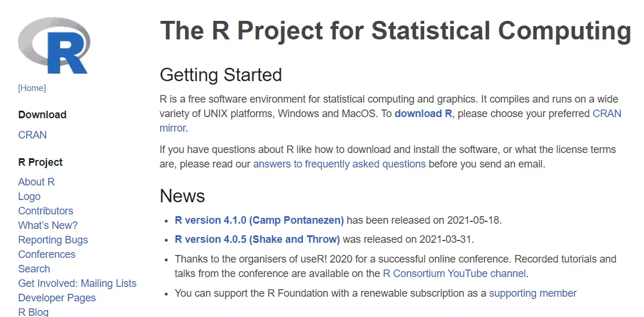Open R version 4.0.5 (Shake and Throw) news
Viewport: 644px width, 317px height.
(257, 239)
